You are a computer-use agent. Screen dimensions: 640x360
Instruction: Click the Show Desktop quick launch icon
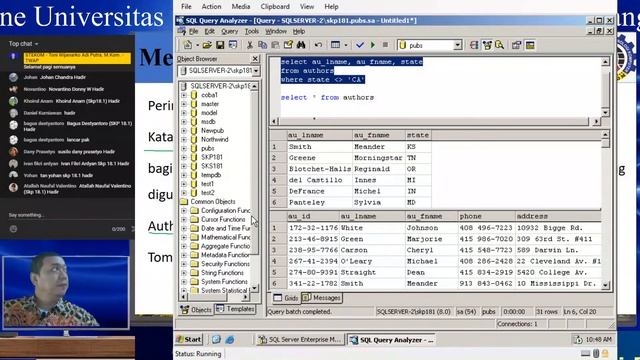pyautogui.click(x=216, y=340)
